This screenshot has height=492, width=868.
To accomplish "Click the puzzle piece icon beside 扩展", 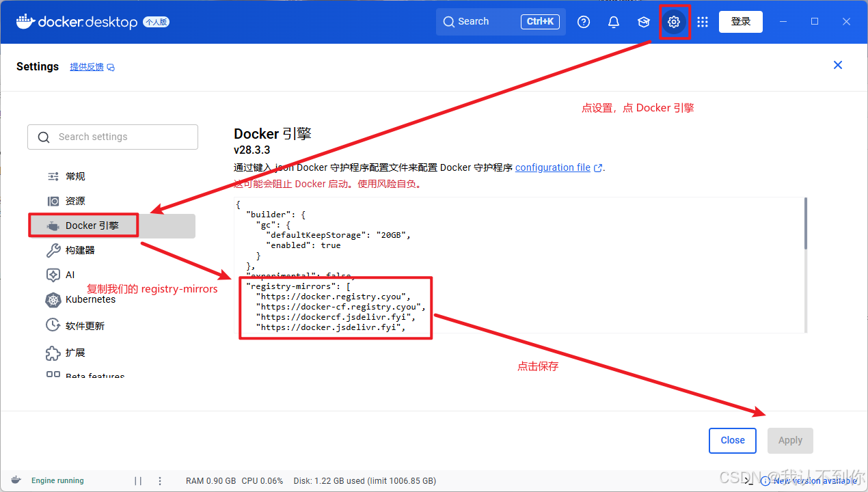I will 53,353.
